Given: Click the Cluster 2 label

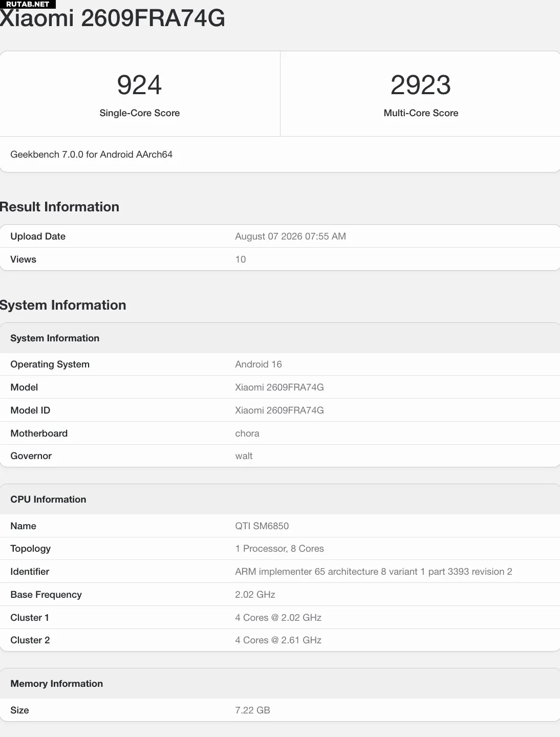Looking at the screenshot, I should click(30, 640).
